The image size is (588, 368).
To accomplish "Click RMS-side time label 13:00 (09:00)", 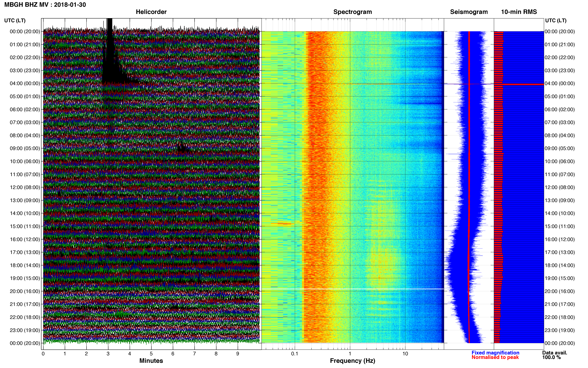I will (x=560, y=200).
